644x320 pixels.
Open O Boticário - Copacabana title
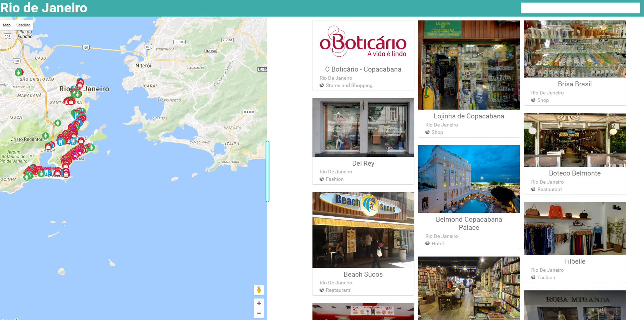point(363,69)
